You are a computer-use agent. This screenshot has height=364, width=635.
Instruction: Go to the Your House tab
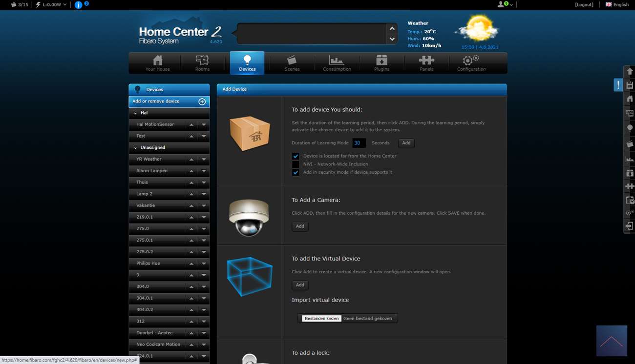click(157, 63)
